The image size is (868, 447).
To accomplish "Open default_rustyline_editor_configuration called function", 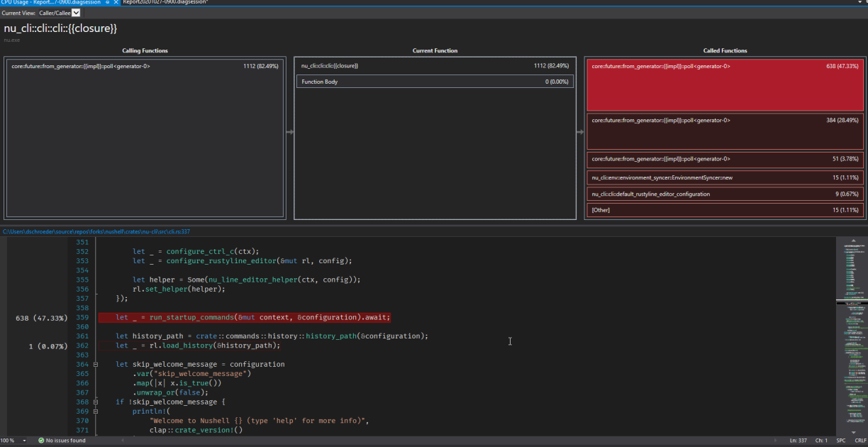I will tap(725, 194).
